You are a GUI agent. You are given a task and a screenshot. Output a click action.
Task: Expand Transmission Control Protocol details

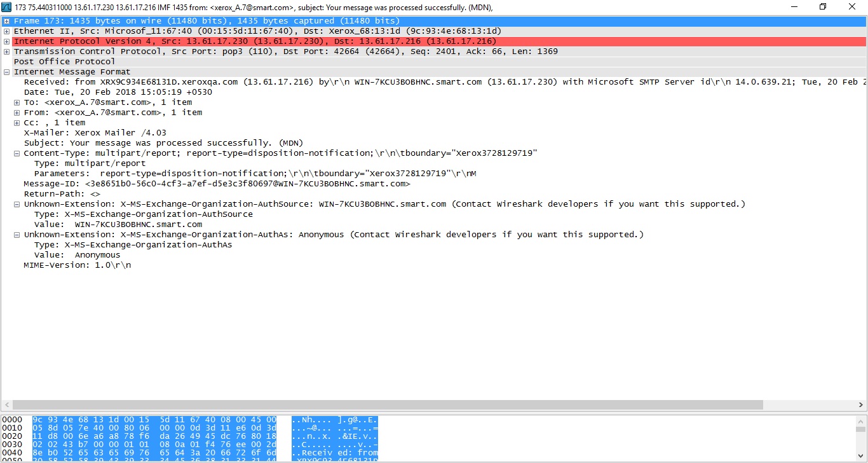coord(6,52)
